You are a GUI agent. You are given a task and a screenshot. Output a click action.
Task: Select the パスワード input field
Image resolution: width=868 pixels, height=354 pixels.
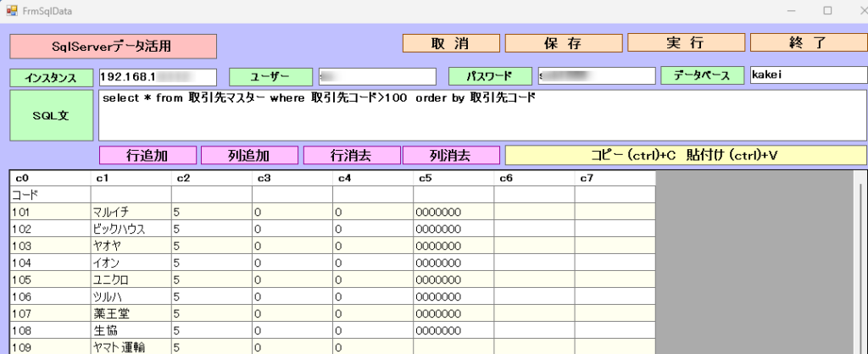point(596,76)
